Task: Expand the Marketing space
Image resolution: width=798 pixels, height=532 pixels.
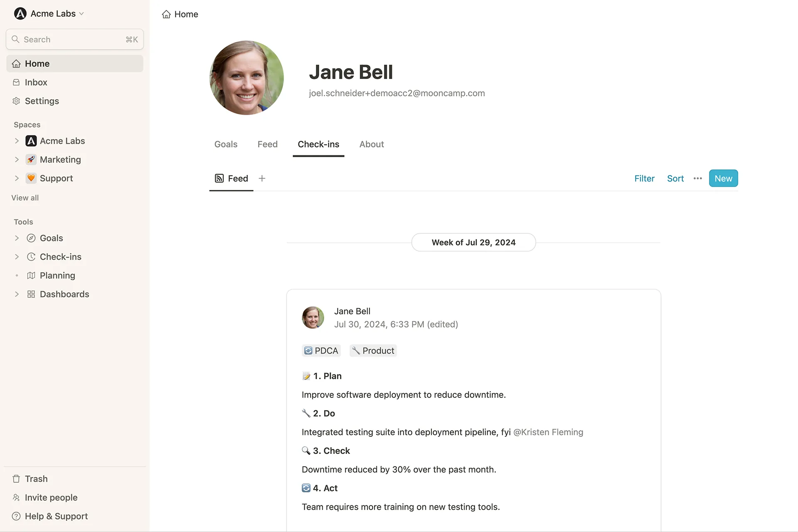Action: pos(17,160)
